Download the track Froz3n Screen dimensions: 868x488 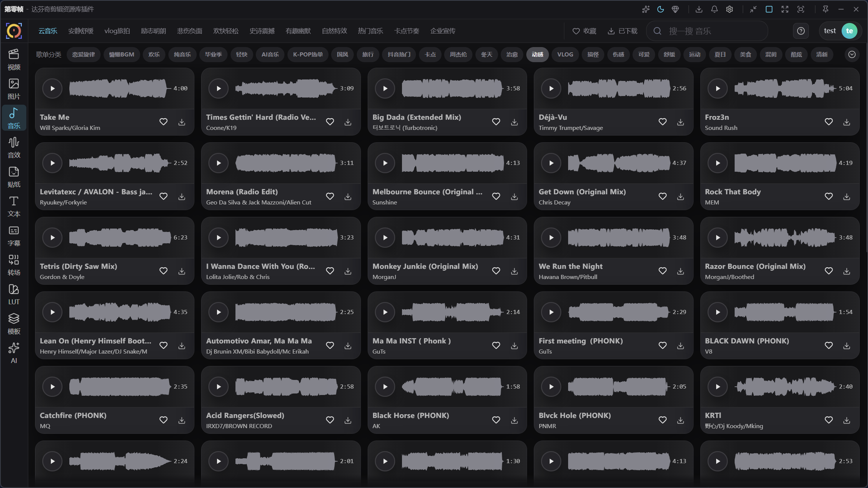pyautogui.click(x=847, y=122)
